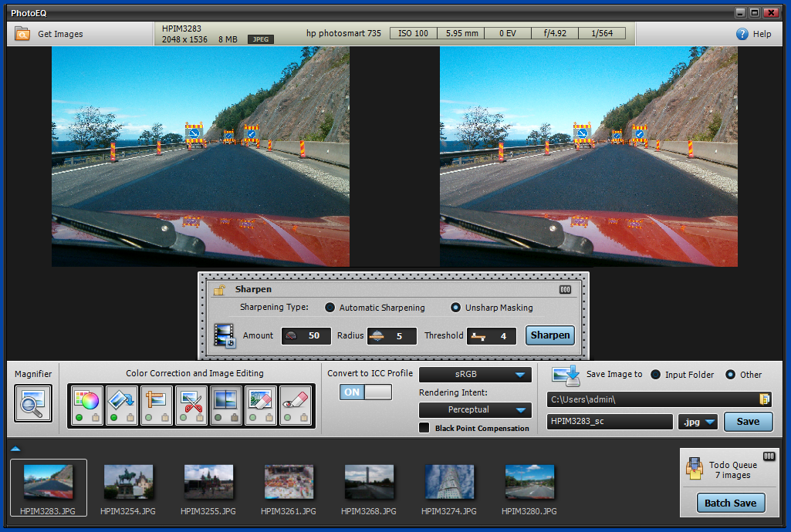791x532 pixels.
Task: Click the padlock icon in Sharpen panel
Action: pos(219,290)
